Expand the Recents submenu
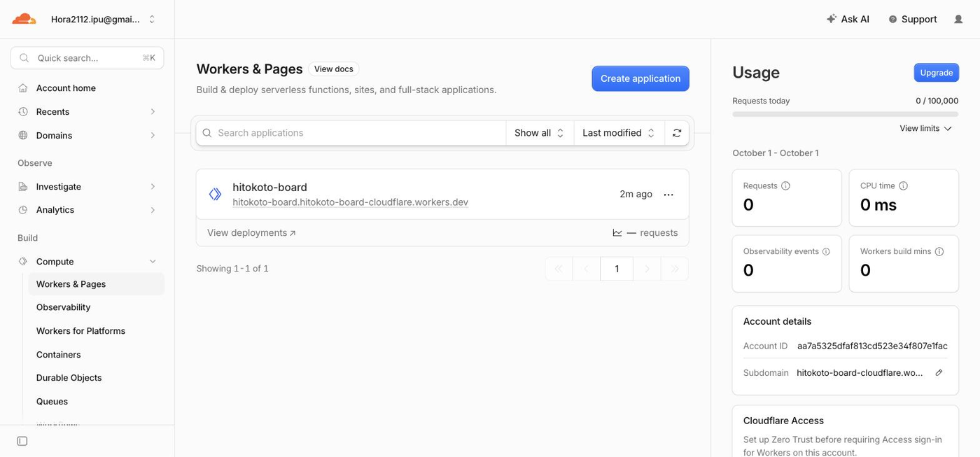Image resolution: width=980 pixels, height=457 pixels. tap(153, 112)
